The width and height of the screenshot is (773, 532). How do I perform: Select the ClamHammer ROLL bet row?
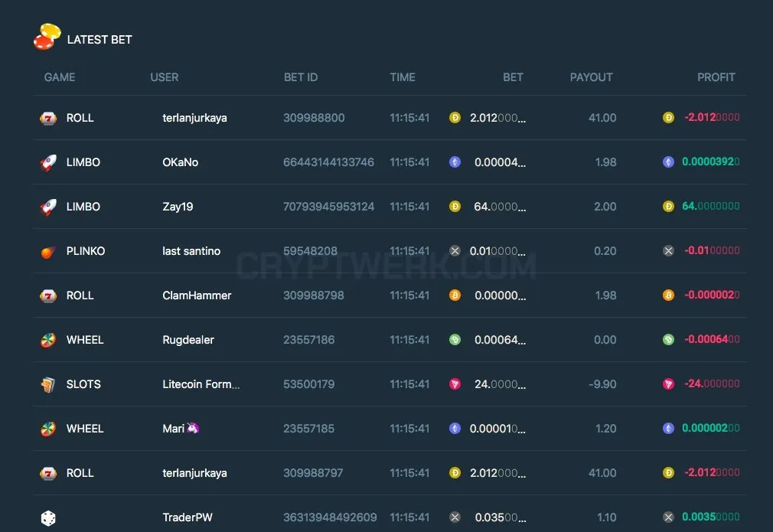[x=390, y=295]
